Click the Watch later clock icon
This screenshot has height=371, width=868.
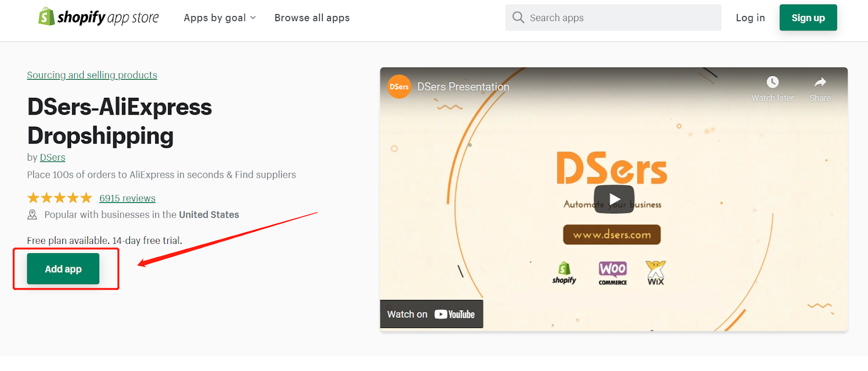[x=773, y=82]
